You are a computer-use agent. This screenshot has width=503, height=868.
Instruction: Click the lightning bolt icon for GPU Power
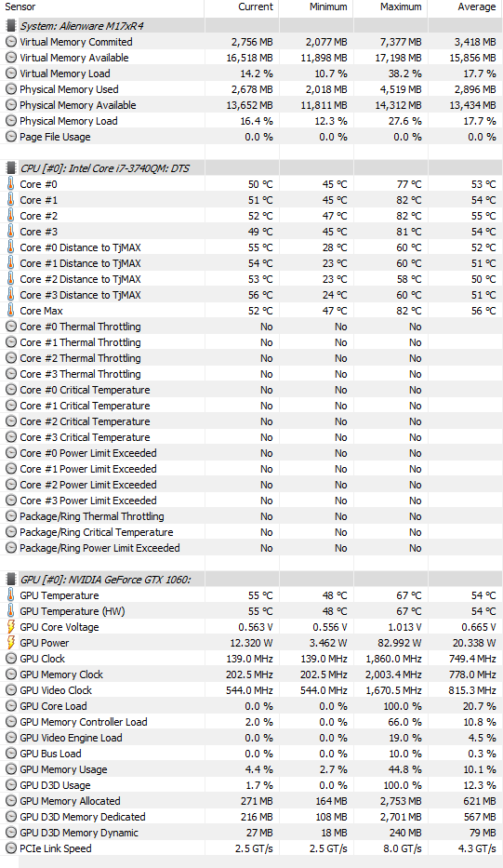pyautogui.click(x=10, y=643)
